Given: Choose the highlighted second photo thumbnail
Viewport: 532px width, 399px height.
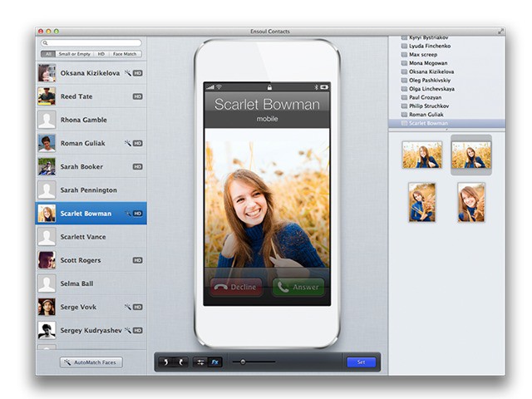Looking at the screenshot, I should [x=471, y=155].
